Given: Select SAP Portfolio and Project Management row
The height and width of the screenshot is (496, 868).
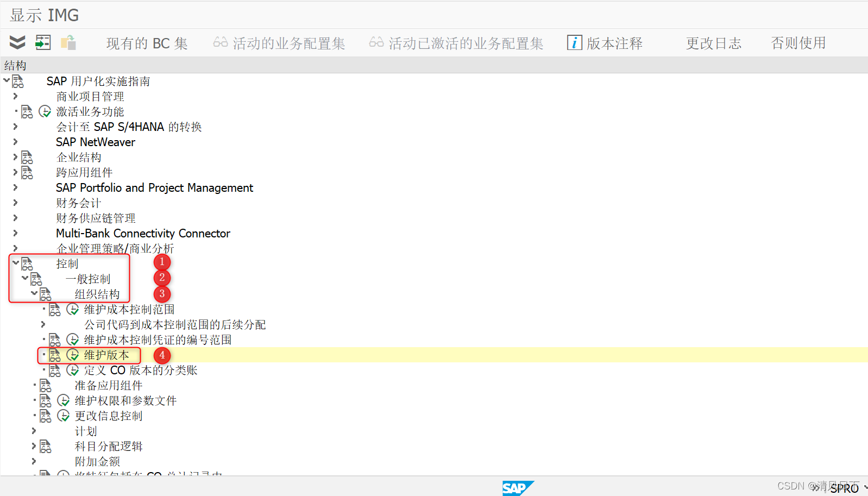Looking at the screenshot, I should coord(154,188).
